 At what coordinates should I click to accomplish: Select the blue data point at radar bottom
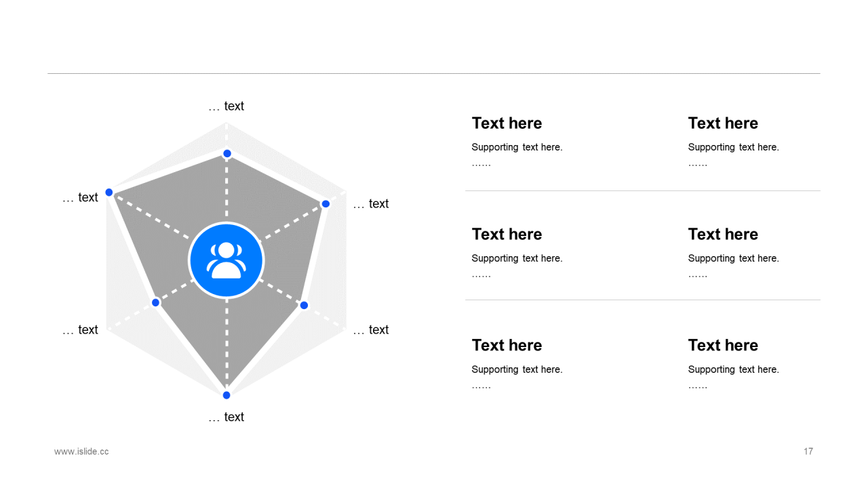pyautogui.click(x=226, y=395)
